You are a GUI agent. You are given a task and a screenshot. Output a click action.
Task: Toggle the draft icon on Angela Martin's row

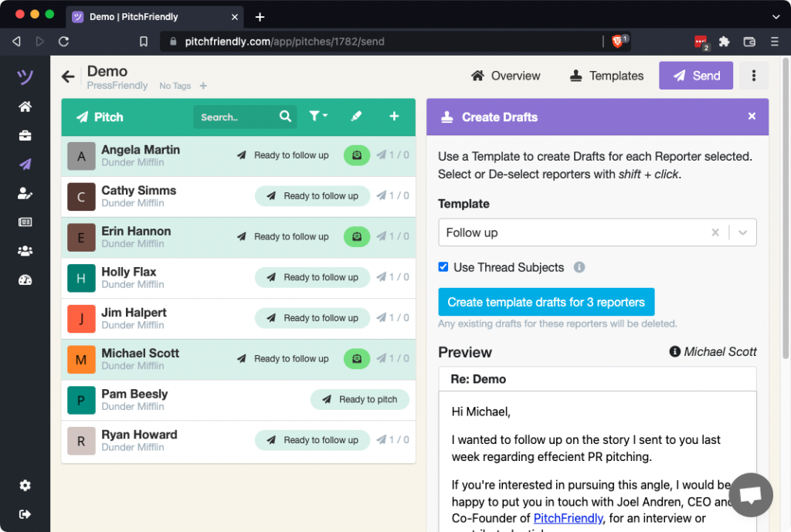356,155
